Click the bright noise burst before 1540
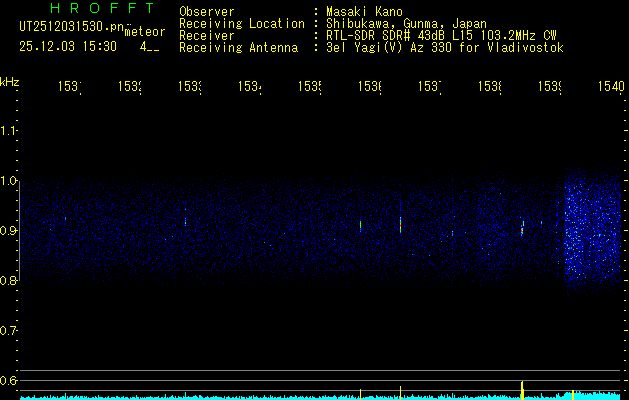This screenshot has width=629, height=400. click(x=593, y=231)
